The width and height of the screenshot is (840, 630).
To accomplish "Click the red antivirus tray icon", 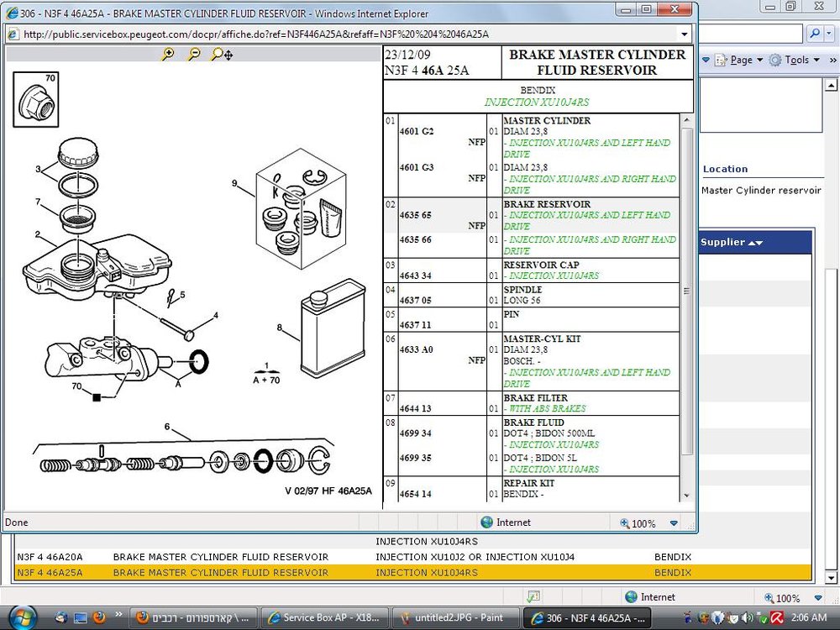I will coord(777,617).
